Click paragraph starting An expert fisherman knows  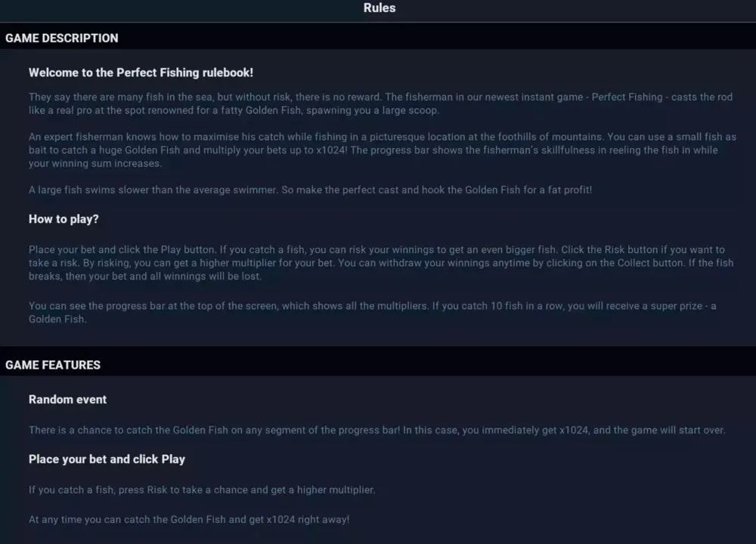coord(383,150)
